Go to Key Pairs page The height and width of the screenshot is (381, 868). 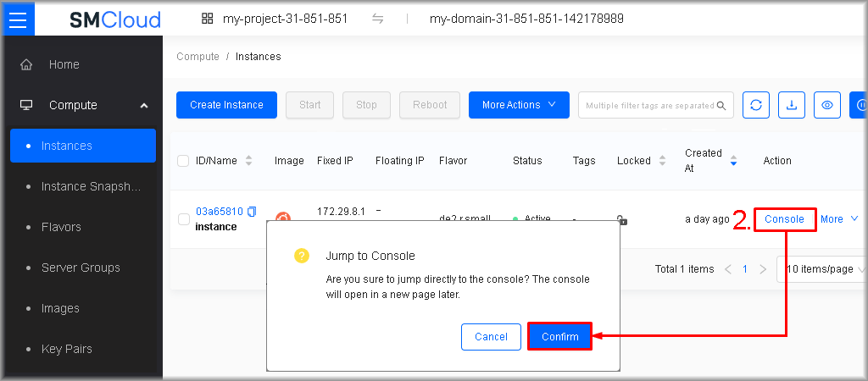(66, 349)
